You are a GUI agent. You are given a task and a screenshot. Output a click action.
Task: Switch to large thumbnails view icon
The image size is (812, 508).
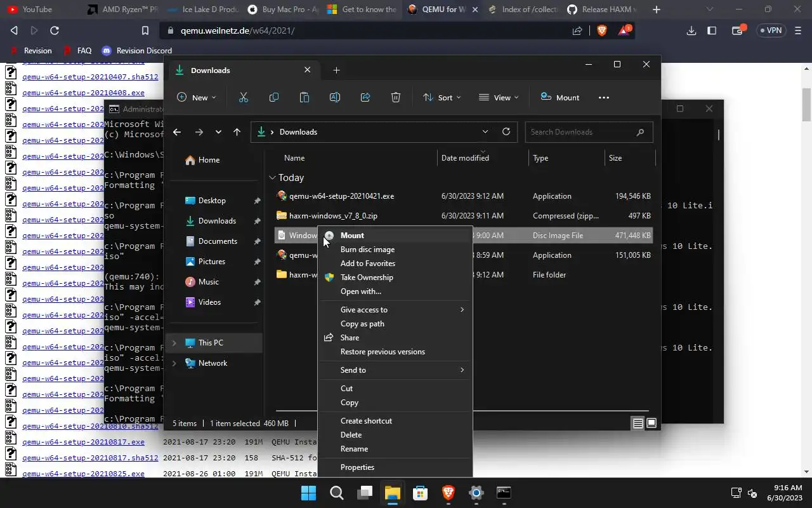(x=652, y=424)
